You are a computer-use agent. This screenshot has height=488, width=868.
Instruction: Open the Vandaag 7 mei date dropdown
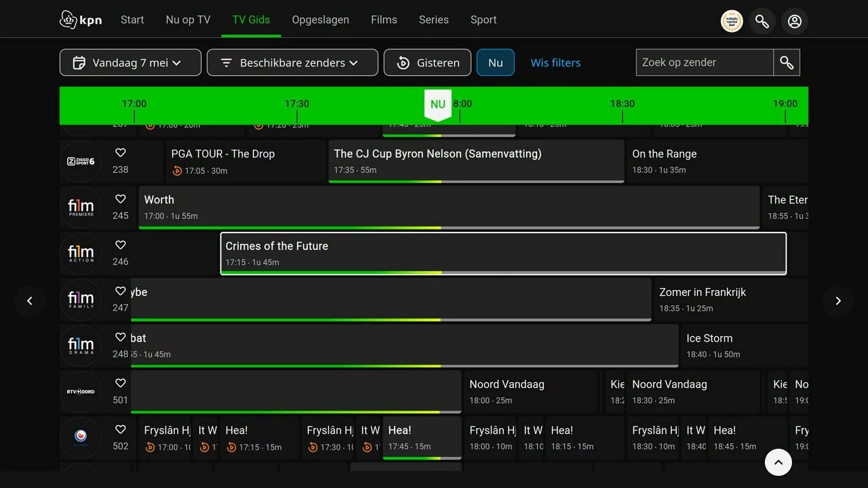click(x=130, y=62)
